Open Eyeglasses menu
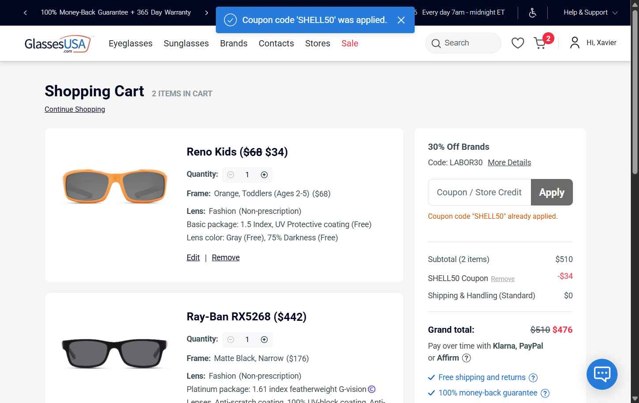The image size is (639, 403). (x=130, y=43)
